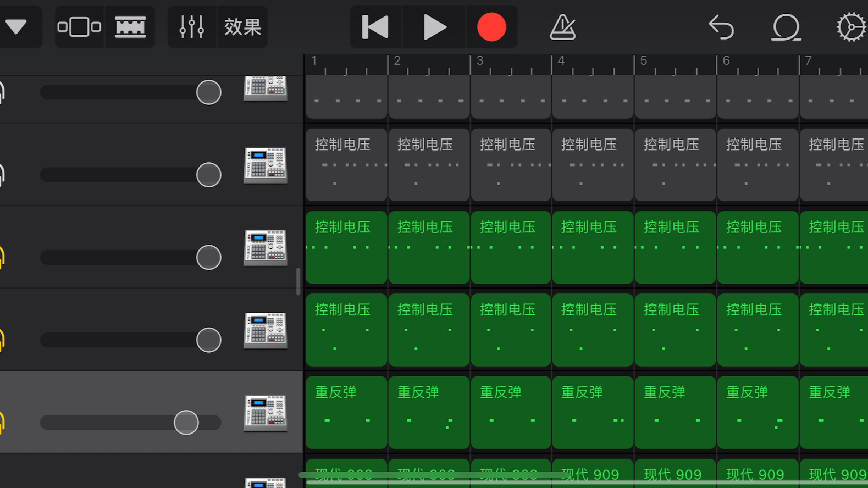This screenshot has height=488, width=868.
Task: Adjust volume slider knob of second track
Action: 209,175
